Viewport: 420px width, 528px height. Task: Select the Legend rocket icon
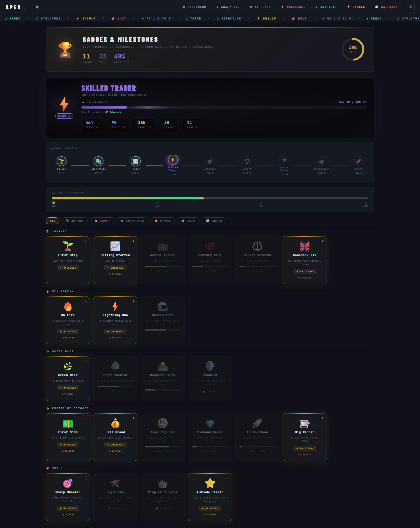pyautogui.click(x=358, y=161)
